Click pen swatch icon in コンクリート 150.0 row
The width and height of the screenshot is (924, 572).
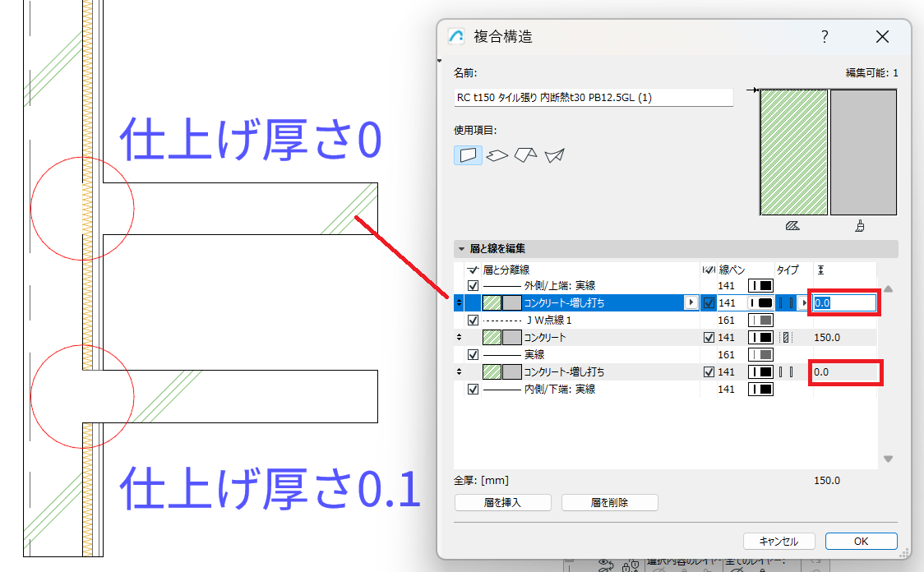point(760,338)
